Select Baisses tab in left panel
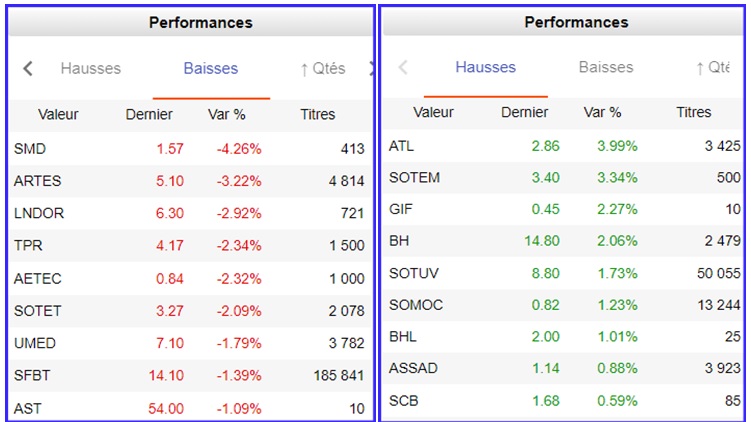The height and width of the screenshot is (422, 751). click(x=211, y=69)
